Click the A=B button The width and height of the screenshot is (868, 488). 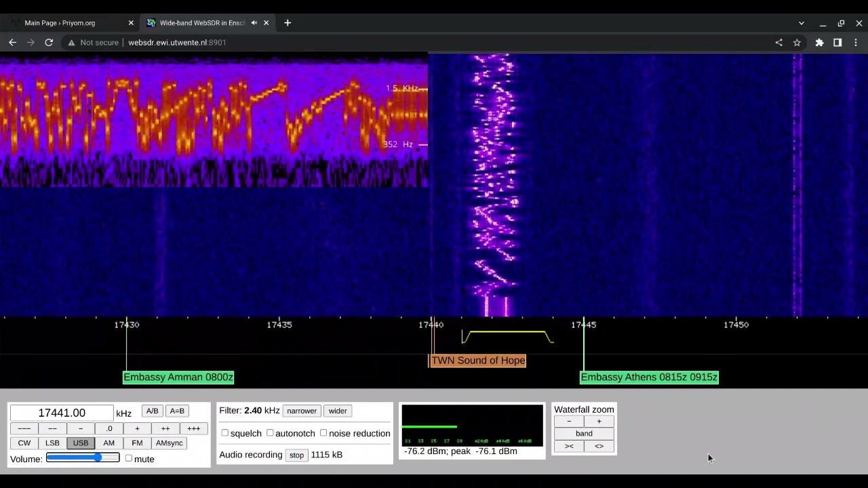click(x=177, y=411)
